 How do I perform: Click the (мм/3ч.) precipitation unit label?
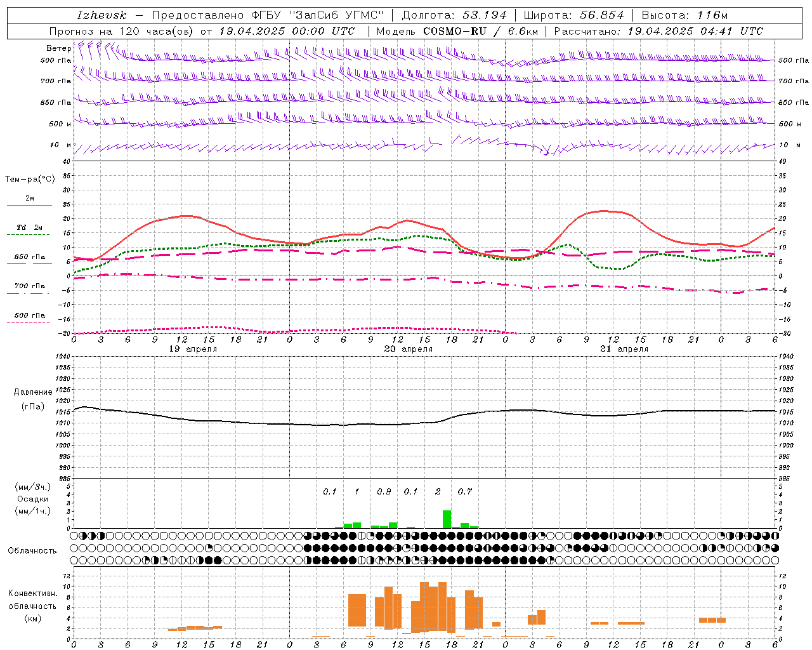point(33,487)
